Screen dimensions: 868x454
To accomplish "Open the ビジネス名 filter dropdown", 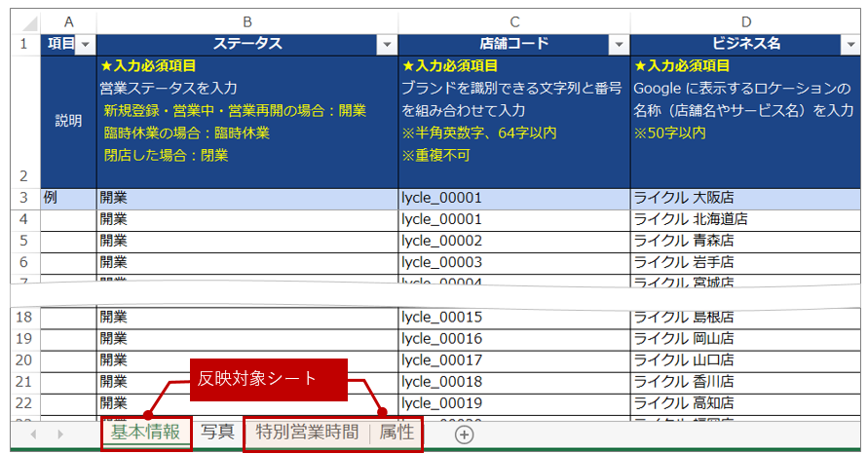I will (x=850, y=44).
